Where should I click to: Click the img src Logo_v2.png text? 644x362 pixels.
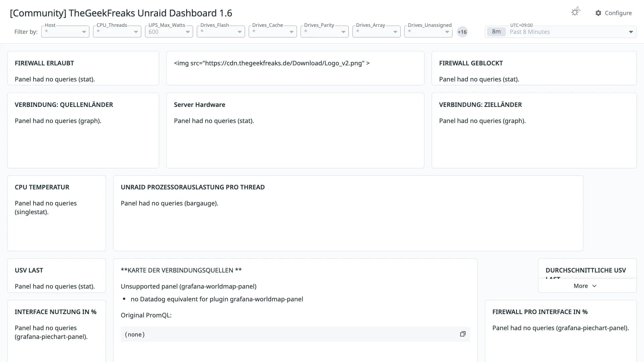pyautogui.click(x=272, y=63)
